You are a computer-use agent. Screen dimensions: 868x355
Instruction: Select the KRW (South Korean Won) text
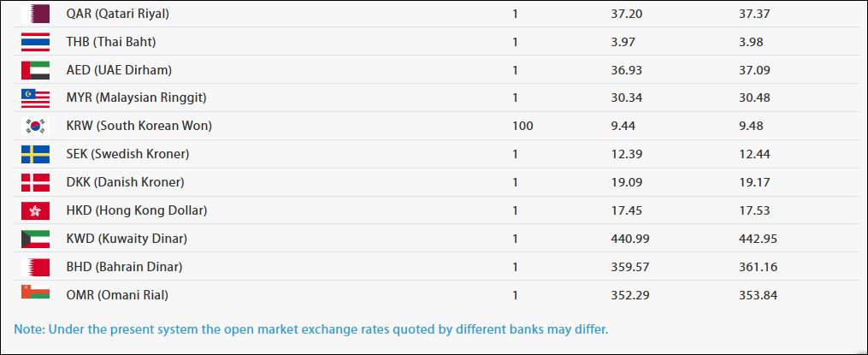pyautogui.click(x=139, y=126)
